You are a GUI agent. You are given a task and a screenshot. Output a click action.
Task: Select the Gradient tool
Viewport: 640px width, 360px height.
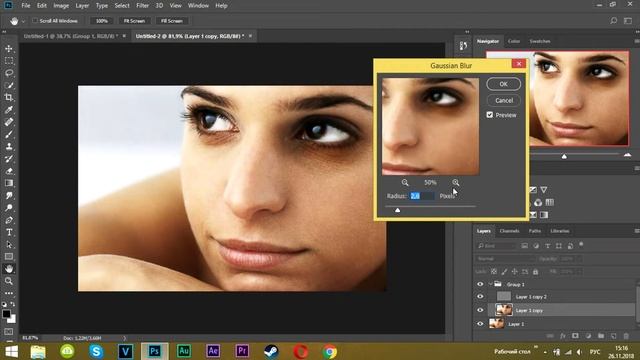(x=9, y=183)
